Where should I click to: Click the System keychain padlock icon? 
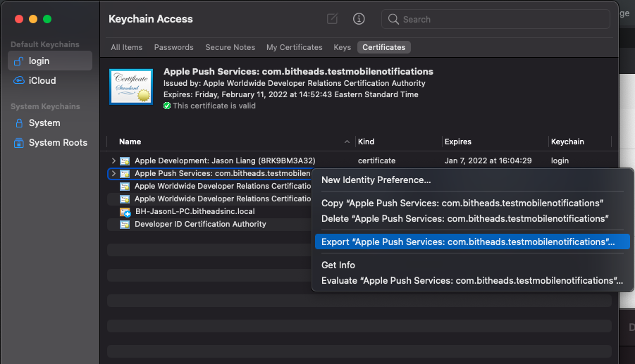18,123
